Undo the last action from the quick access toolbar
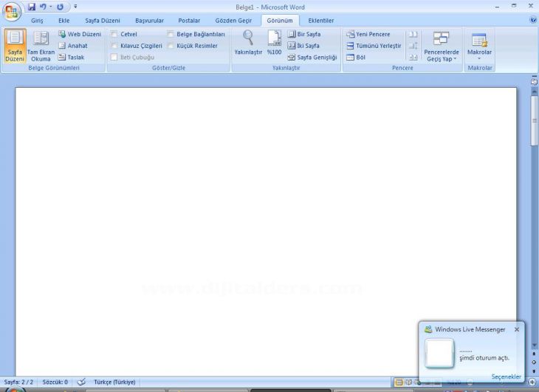539x392 pixels. click(43, 7)
